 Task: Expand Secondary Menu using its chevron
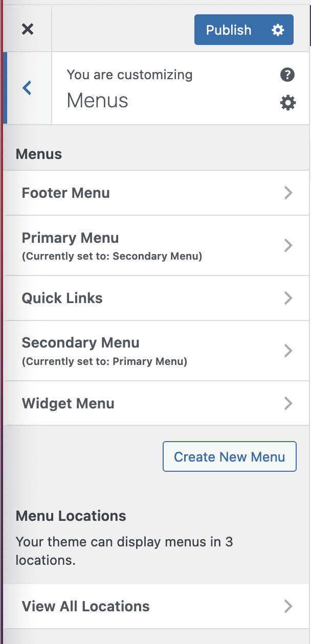(x=288, y=351)
